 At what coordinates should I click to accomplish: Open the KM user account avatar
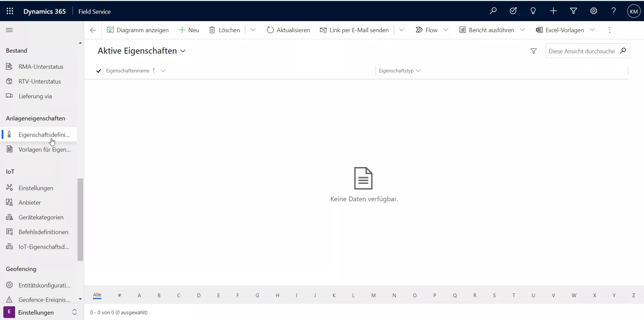[633, 11]
